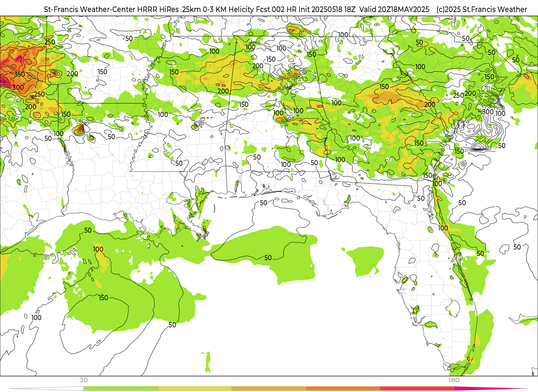Image resolution: width=538 pixels, height=392 pixels.
Task: Pick the red segment of the color bar
Action: click(x=417, y=389)
